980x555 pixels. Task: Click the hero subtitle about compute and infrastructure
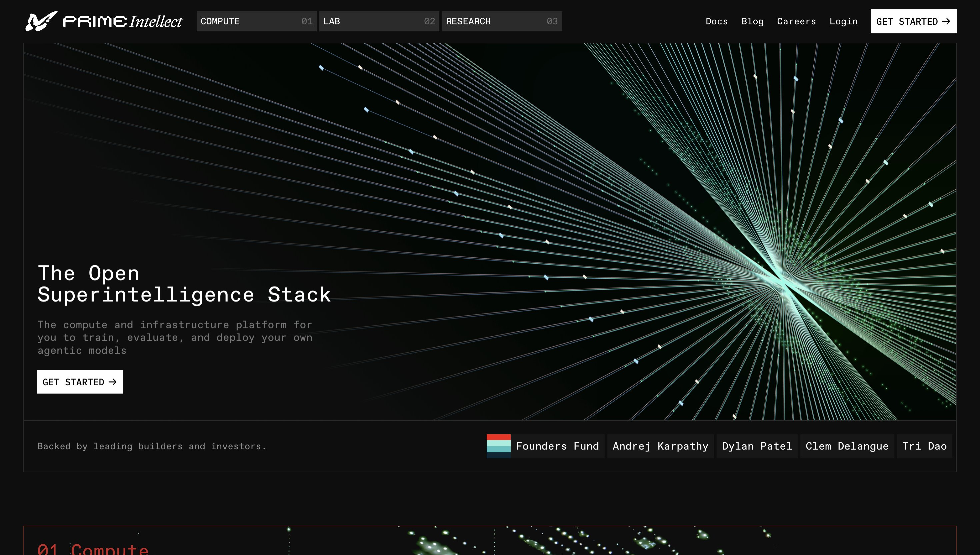click(175, 337)
